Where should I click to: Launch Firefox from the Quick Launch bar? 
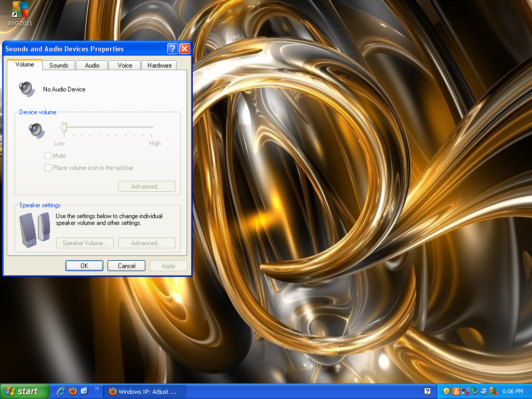click(73, 391)
